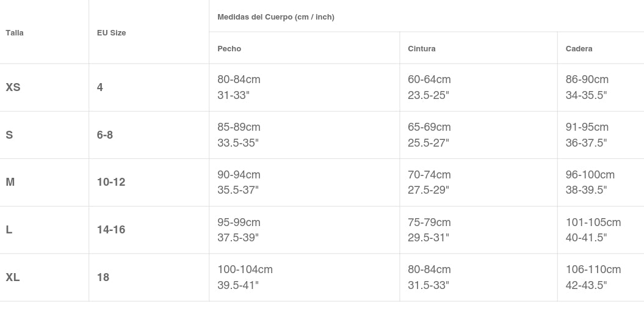Select the Cintura column header
Screen dimensions: 644x311
pos(422,49)
